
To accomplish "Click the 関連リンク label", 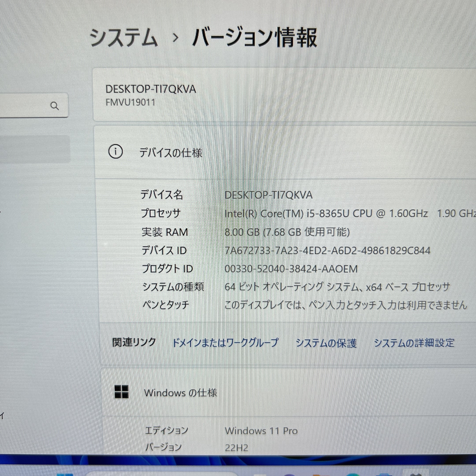I will tap(134, 342).
